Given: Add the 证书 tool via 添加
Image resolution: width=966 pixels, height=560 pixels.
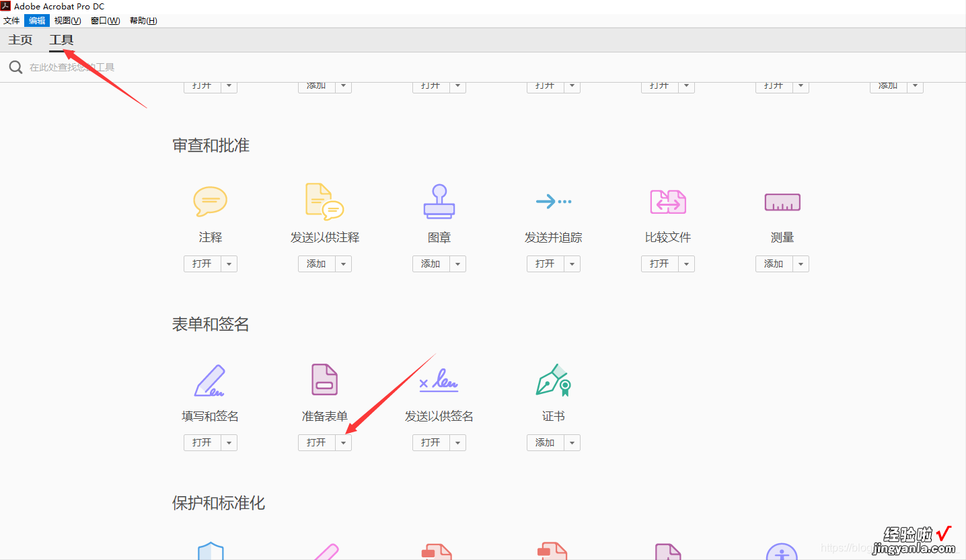Looking at the screenshot, I should pos(546,442).
